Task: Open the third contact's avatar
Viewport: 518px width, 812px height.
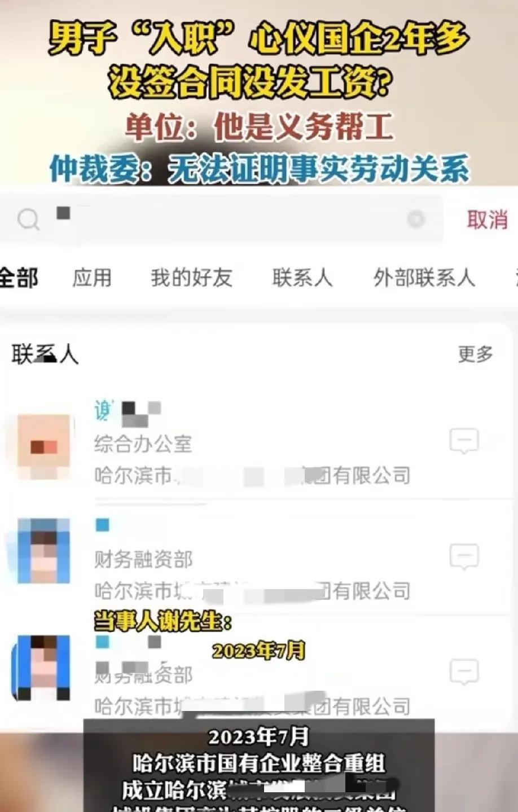Action: pyautogui.click(x=42, y=668)
